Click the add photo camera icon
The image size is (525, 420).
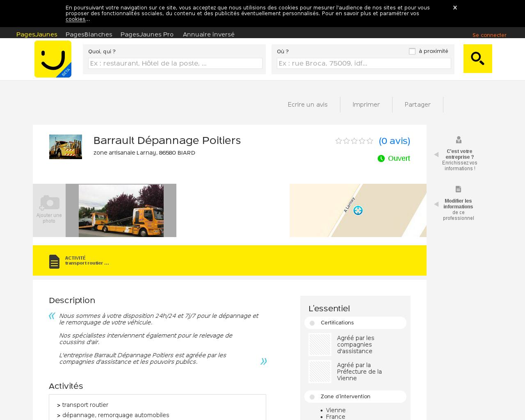tap(50, 203)
